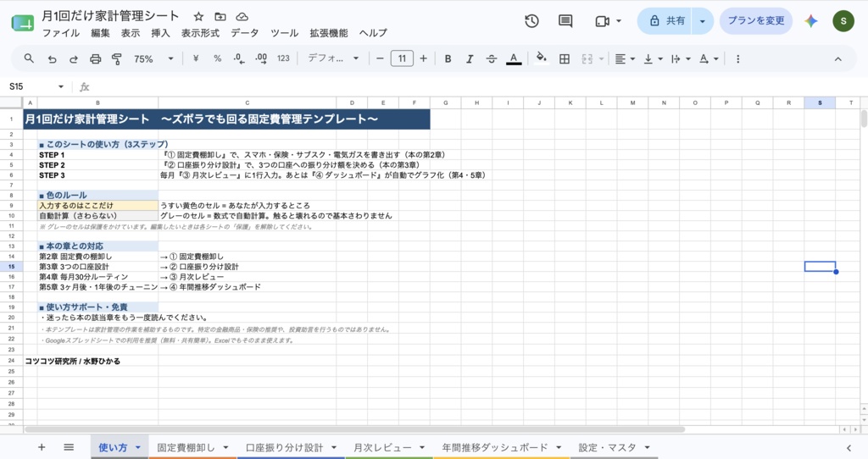Open the Gemini sparkle icon
This screenshot has width=868, height=459.
pyautogui.click(x=811, y=21)
